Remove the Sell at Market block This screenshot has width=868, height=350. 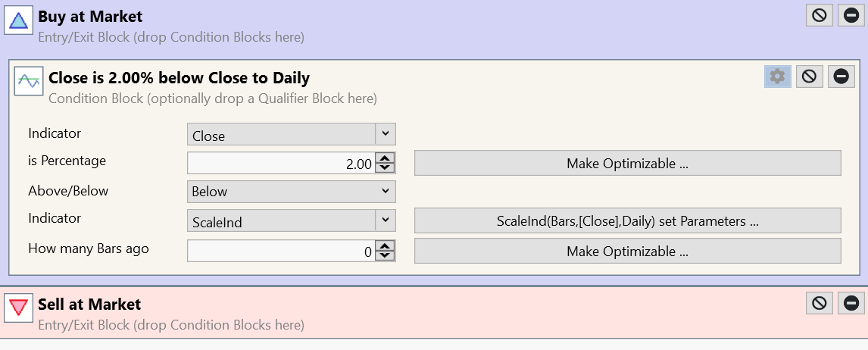click(851, 303)
